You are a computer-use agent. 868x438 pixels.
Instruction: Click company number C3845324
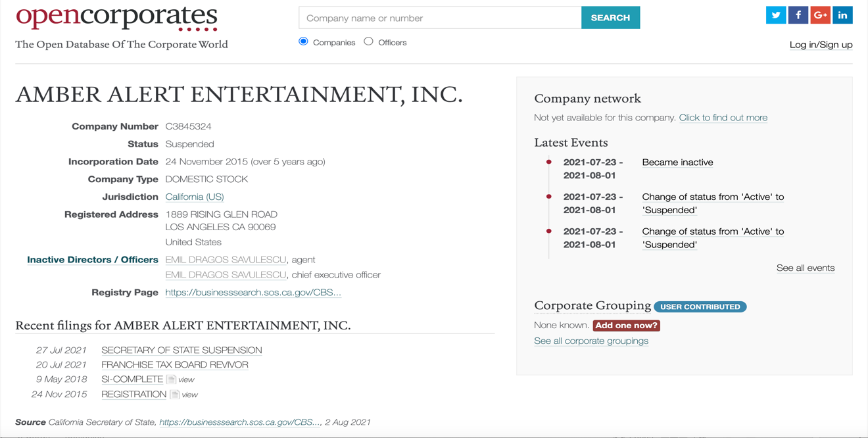tap(188, 126)
